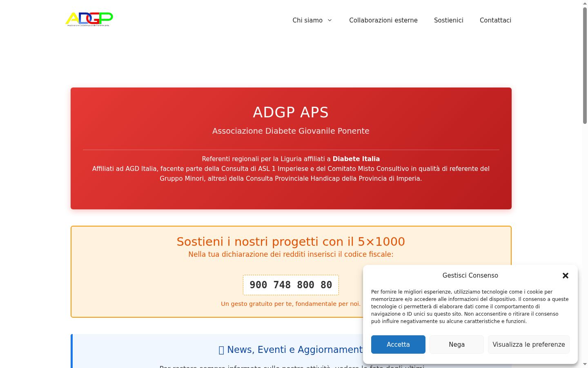Accept cookies with the Accetta button
588x368 pixels.
pos(398,344)
